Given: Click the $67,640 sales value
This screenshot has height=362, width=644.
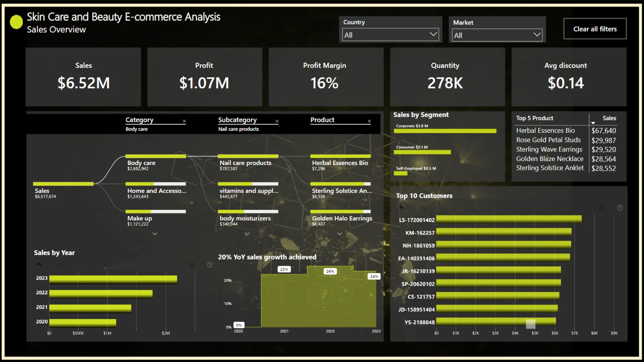Looking at the screenshot, I should [604, 131].
